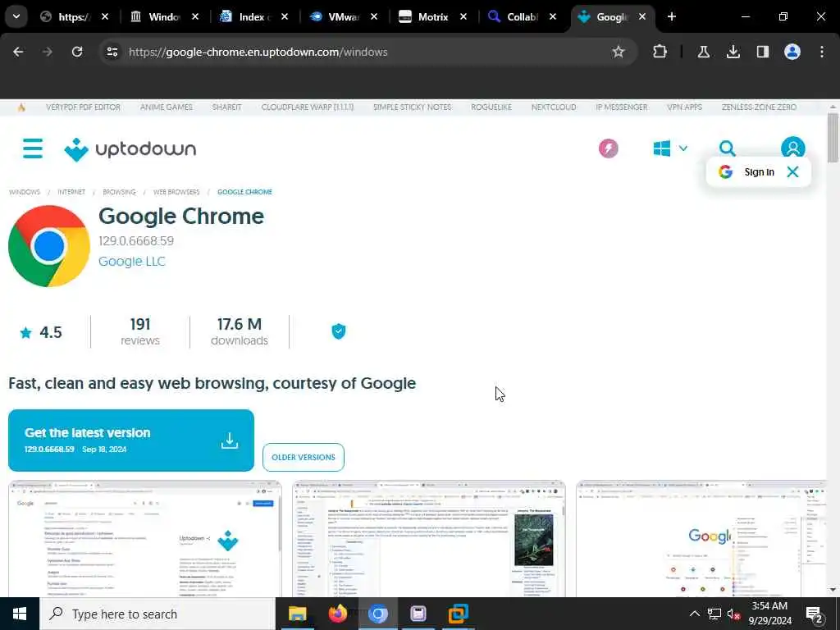The height and width of the screenshot is (630, 840).
Task: View the 191 reviews
Action: point(139,332)
